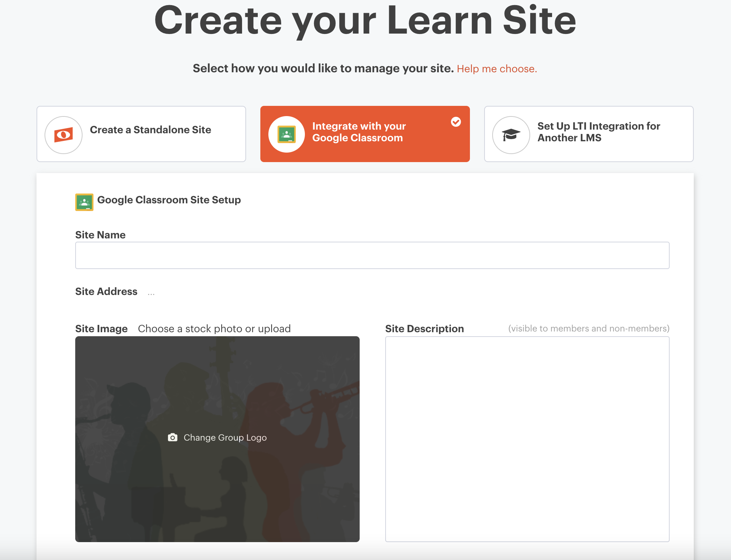The image size is (731, 560).
Task: Click the graduation cap LTI icon
Action: 511,135
